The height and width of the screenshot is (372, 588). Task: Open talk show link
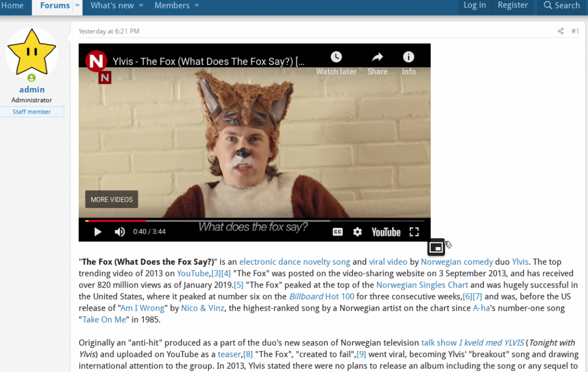click(439, 343)
